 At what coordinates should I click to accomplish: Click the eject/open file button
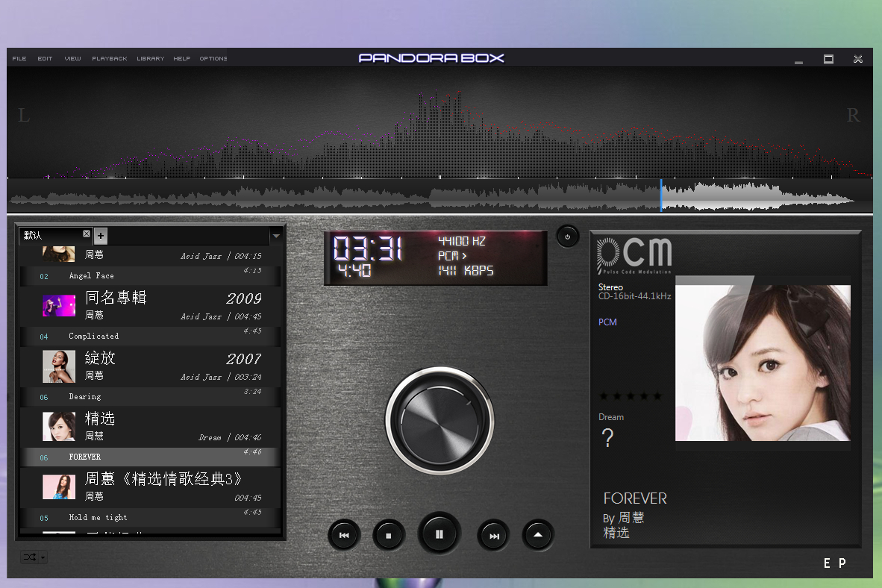click(538, 535)
